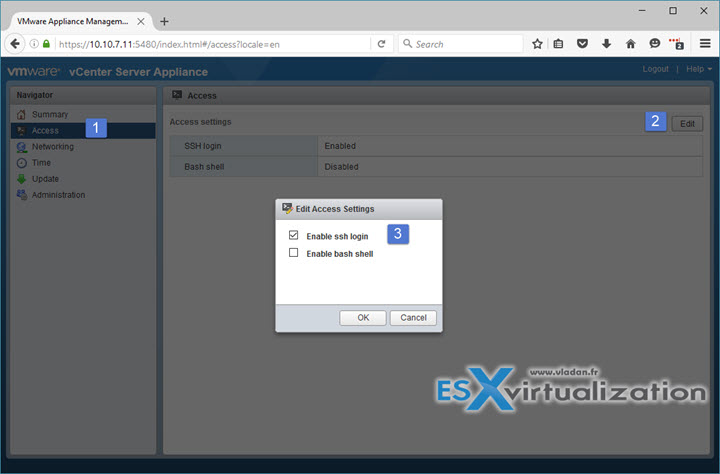Open the bookmarks list icon
This screenshot has height=474, width=720.
click(x=558, y=44)
